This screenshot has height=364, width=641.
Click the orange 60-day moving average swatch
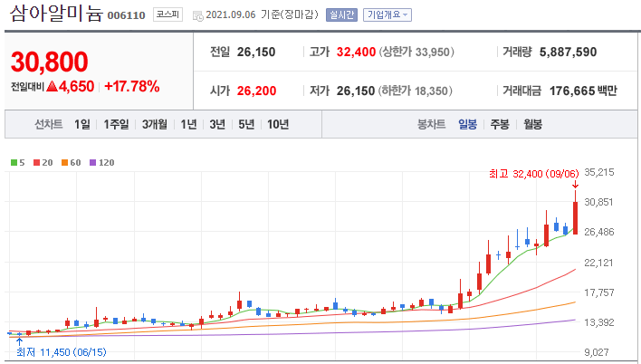pyautogui.click(x=64, y=163)
